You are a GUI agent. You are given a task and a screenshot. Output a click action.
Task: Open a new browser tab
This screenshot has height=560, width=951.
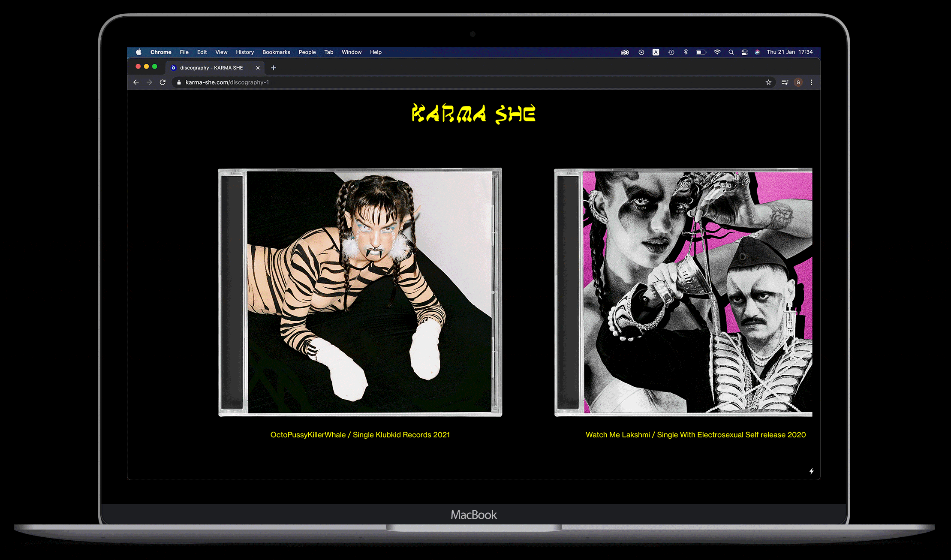coord(274,68)
